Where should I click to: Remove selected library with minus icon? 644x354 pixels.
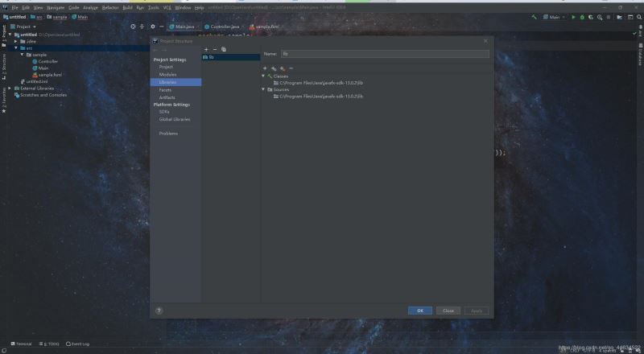[x=215, y=49]
